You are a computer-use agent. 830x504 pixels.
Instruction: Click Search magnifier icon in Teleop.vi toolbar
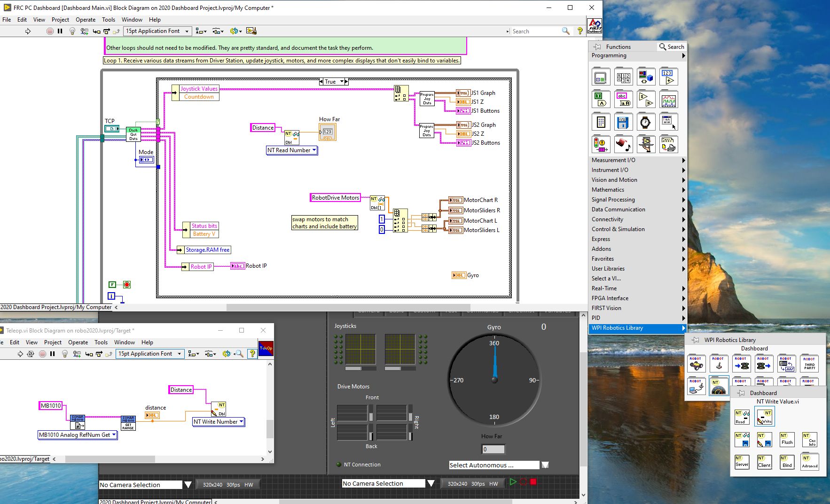[x=239, y=354]
